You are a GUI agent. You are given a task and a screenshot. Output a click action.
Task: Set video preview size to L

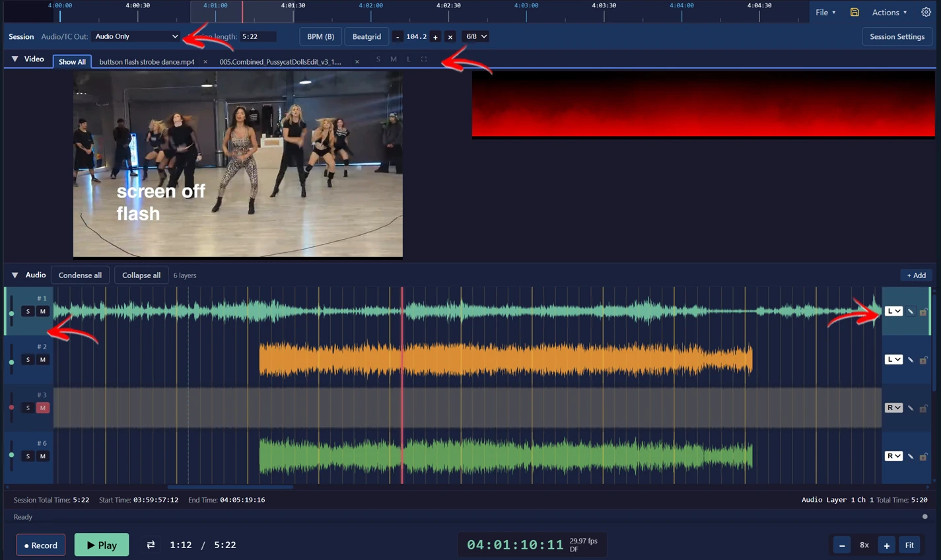[409, 59]
